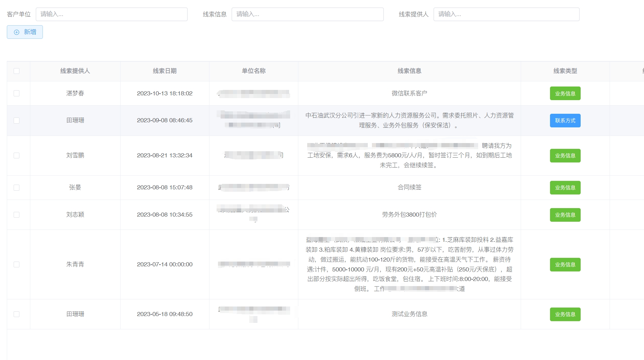Screen dimensions: 644x360
Task: Click the 劳务外包3800打包价 cell
Action: pos(409,215)
